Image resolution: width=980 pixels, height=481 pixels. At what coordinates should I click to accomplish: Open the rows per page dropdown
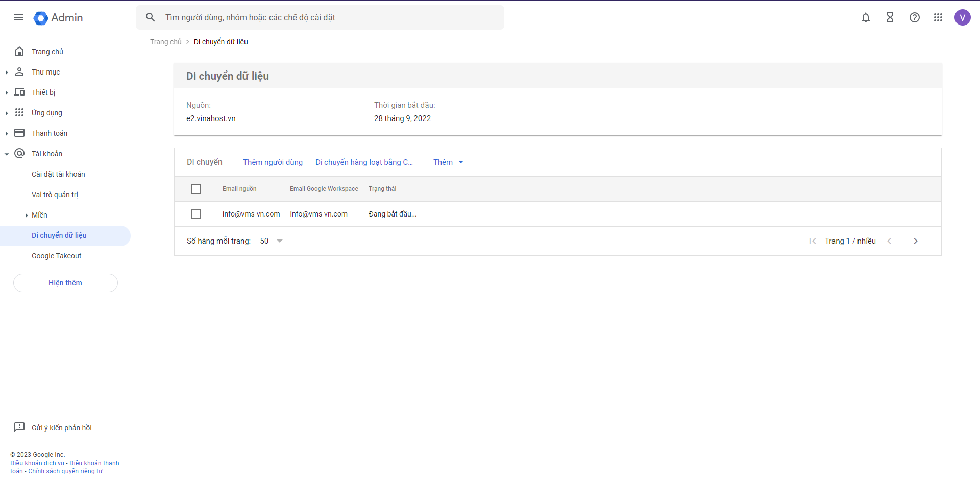tap(272, 241)
